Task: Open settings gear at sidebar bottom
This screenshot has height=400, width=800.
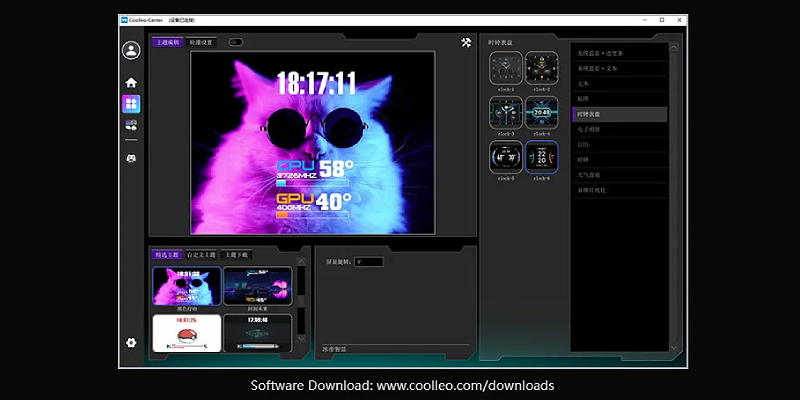Action: tap(131, 343)
